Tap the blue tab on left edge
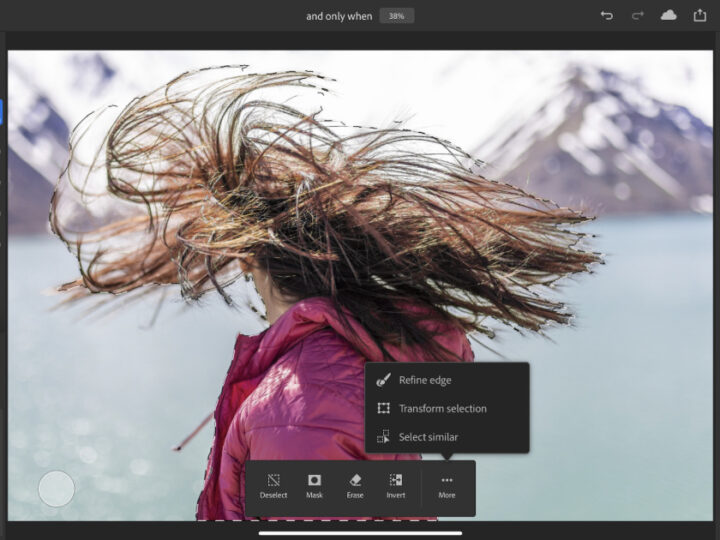 point(2,111)
